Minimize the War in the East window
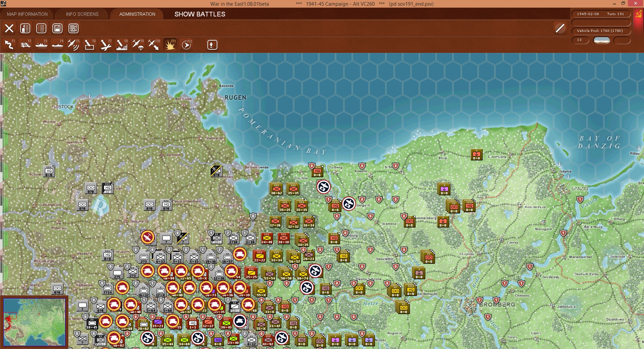 614,4
